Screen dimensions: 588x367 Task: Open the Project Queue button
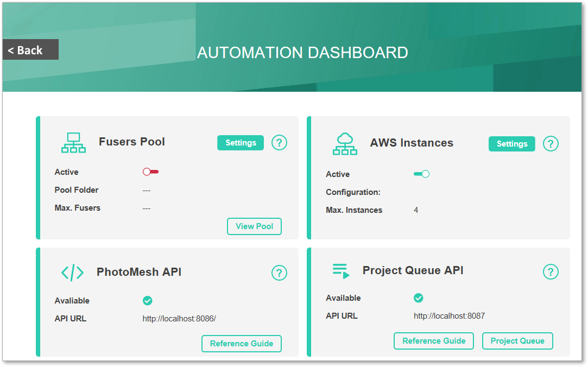pyautogui.click(x=517, y=341)
